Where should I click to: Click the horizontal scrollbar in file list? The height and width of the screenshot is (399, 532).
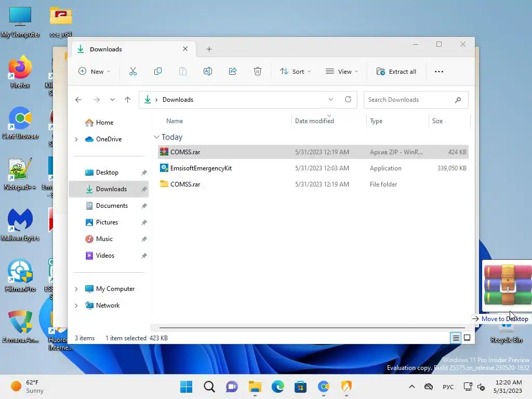312,328
